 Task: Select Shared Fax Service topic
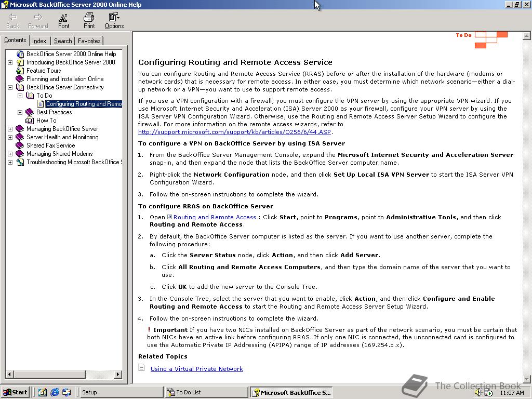click(x=51, y=145)
